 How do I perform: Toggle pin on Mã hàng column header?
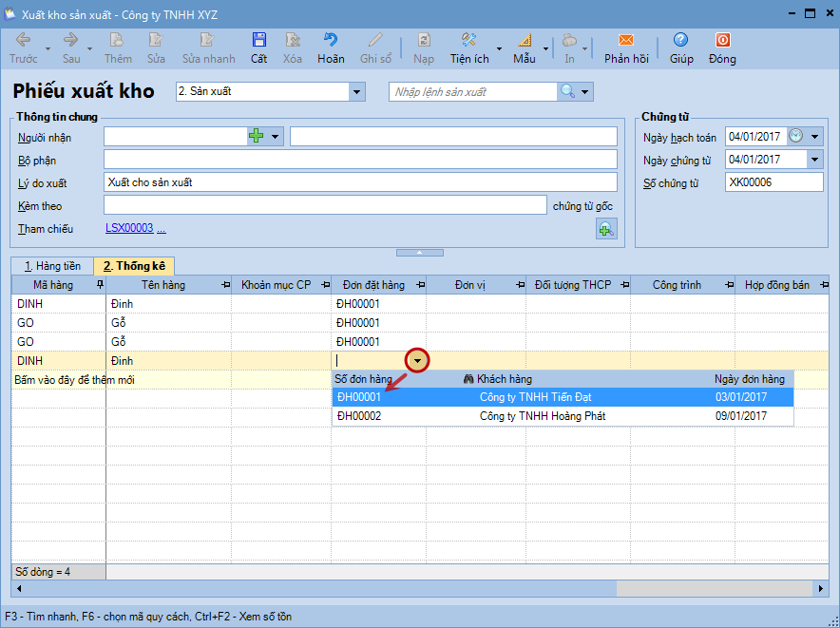100,285
